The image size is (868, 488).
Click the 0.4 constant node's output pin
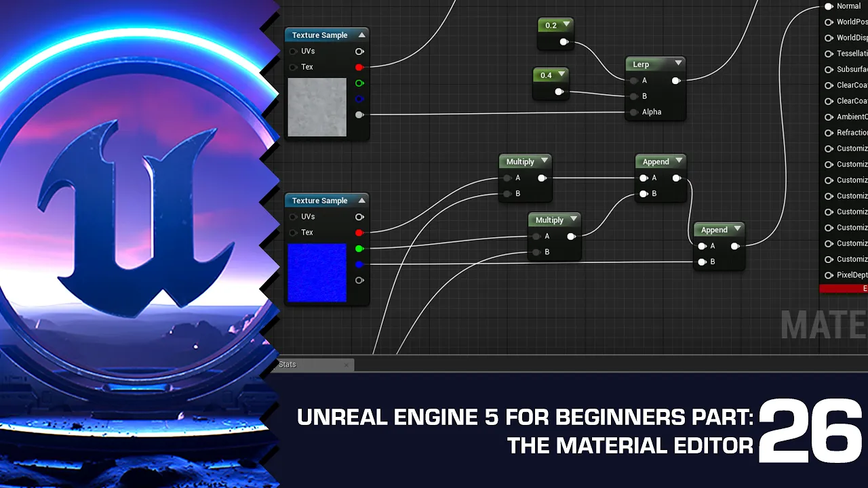[559, 91]
